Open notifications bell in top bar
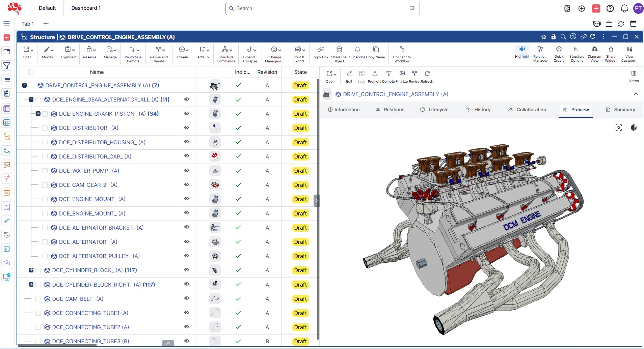The image size is (644, 349). [624, 8]
